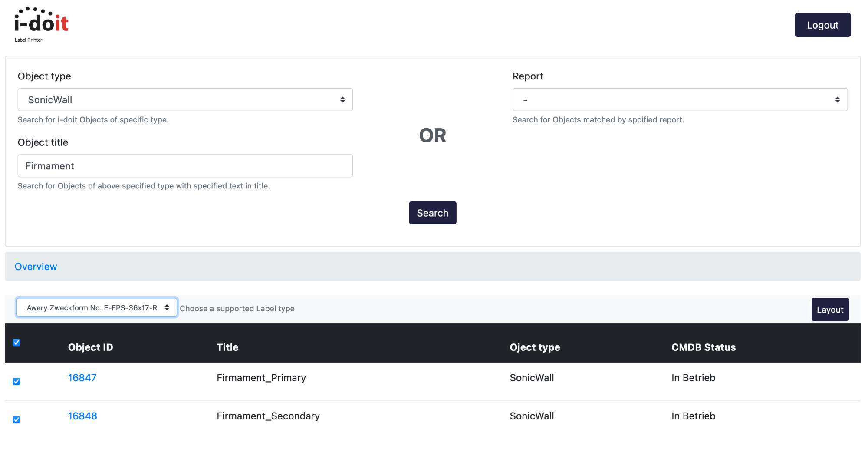Click the Object title field label
The height and width of the screenshot is (462, 868).
[43, 142]
